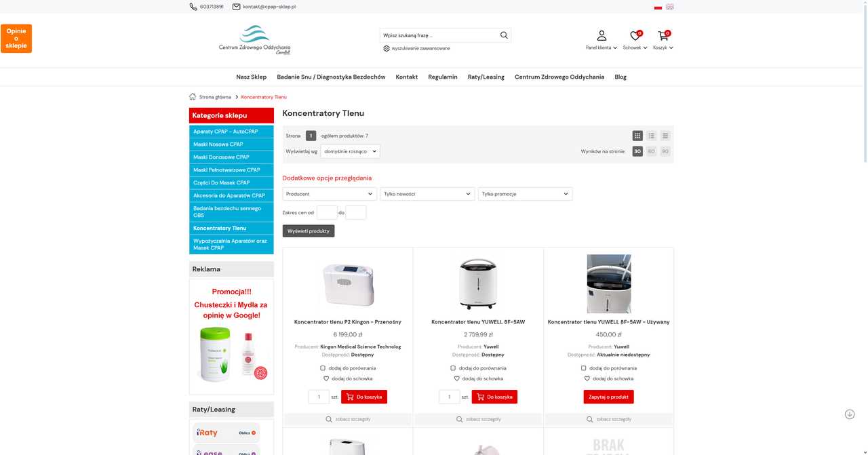Click heart icon for P2 Kingon concentrator
Screen dimensions: 868x455
coord(326,378)
